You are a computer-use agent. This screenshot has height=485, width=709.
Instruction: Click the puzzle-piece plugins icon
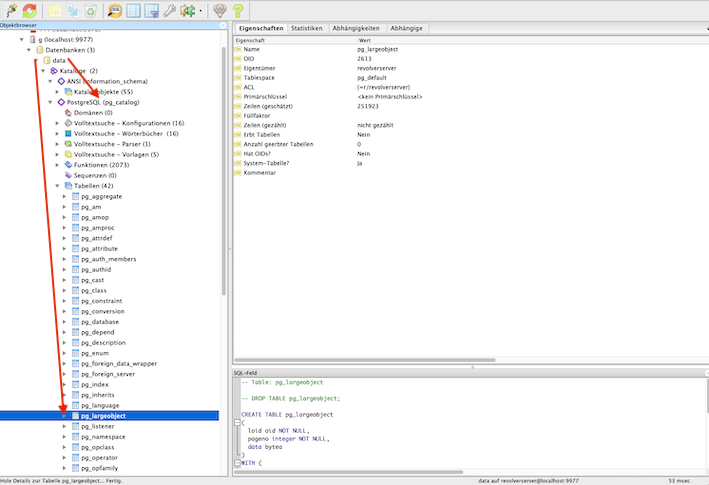187,10
